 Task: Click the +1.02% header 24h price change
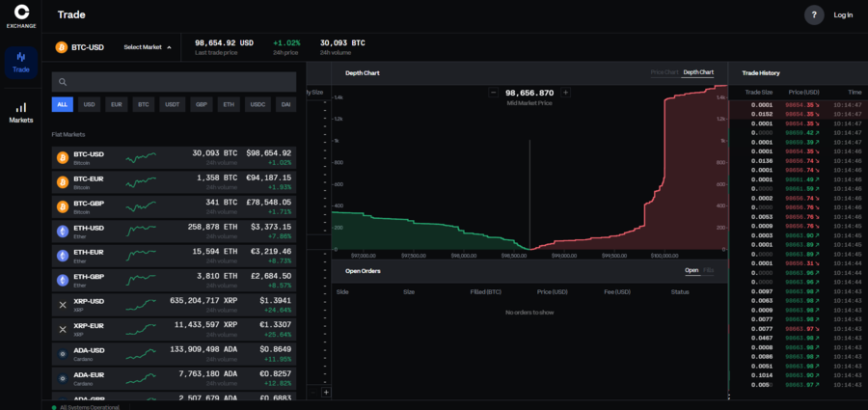tap(286, 42)
